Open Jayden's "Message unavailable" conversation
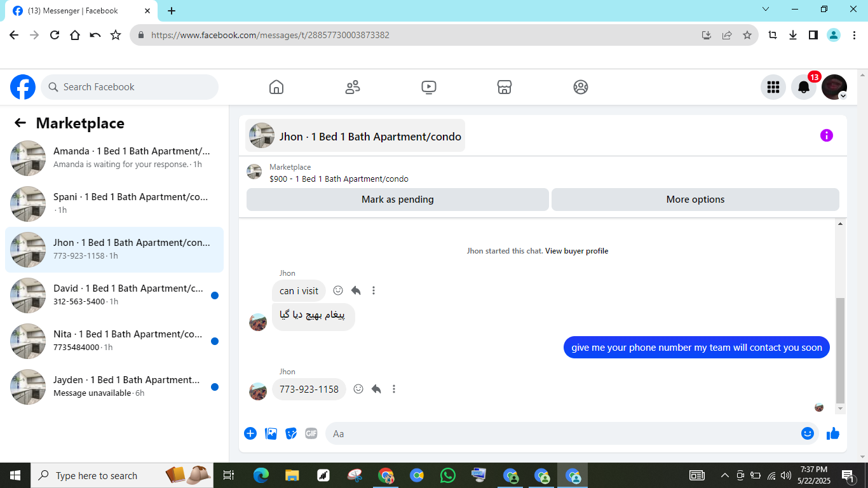The image size is (868, 488). 114,387
